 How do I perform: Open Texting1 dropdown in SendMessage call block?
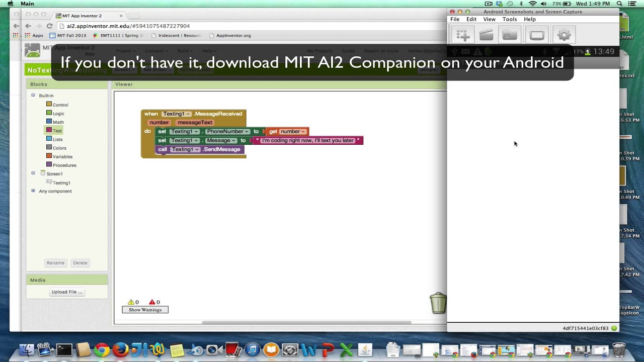point(186,149)
